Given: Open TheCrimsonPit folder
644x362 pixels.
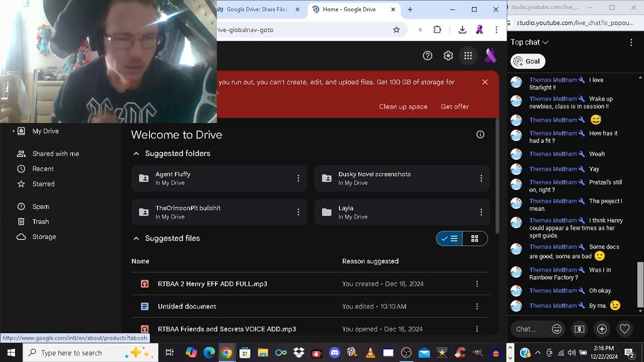Looking at the screenshot, I should (219, 212).
